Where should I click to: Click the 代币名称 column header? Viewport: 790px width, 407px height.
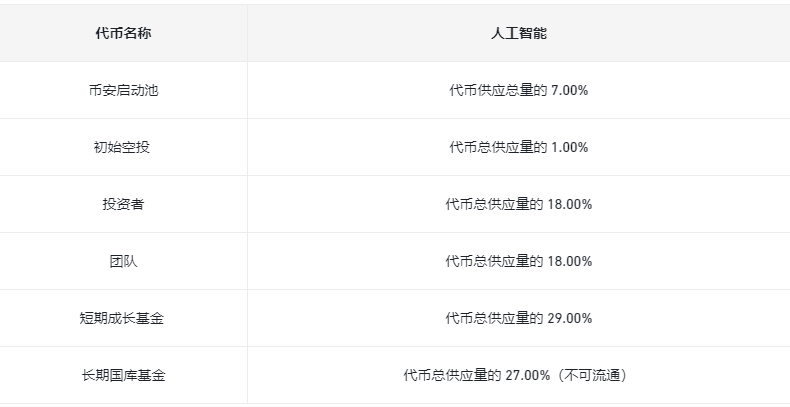tap(123, 33)
